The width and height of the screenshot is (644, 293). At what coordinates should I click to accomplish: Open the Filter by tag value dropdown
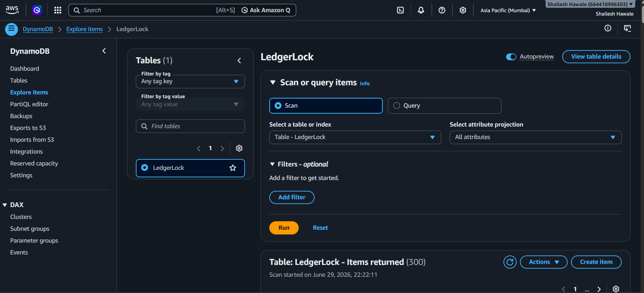[x=190, y=104]
